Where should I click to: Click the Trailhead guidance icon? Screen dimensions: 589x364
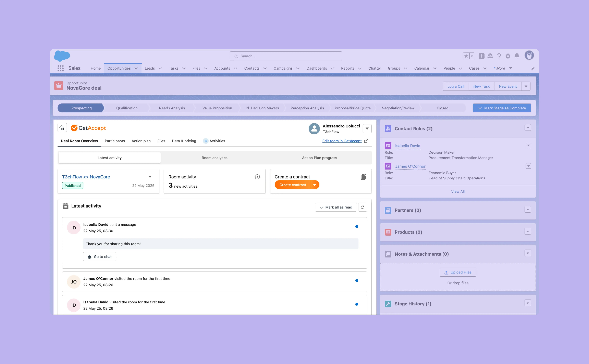coord(490,56)
